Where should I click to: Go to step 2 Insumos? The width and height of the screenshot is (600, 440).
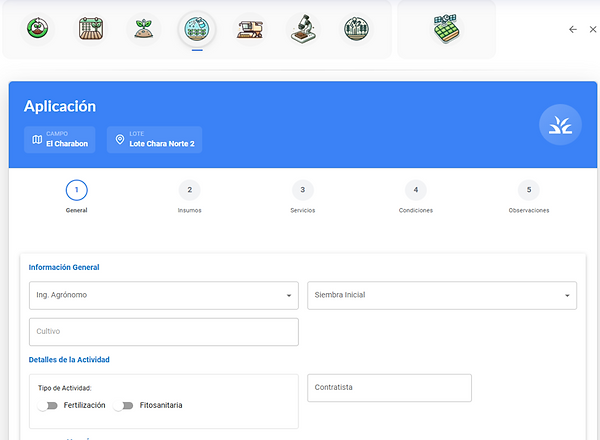[189, 190]
